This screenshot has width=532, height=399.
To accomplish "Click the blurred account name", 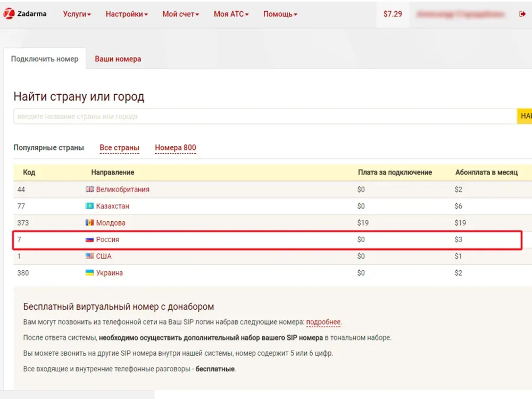I will click(461, 14).
